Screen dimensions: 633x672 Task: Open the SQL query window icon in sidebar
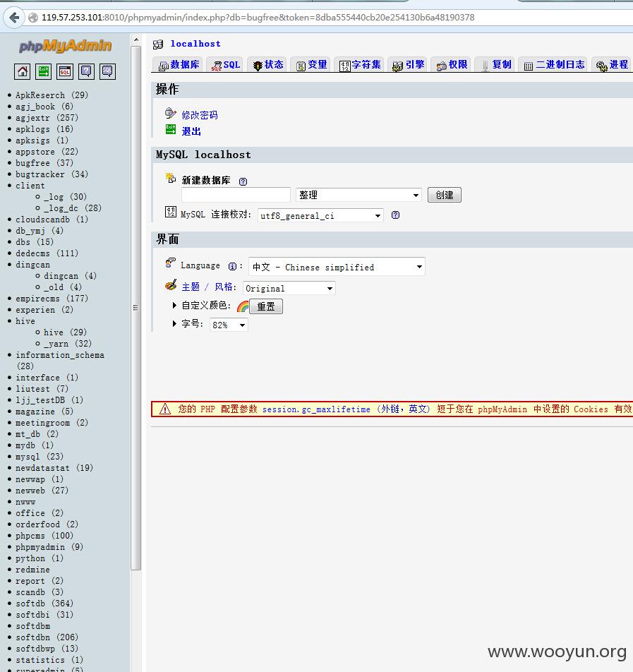65,71
